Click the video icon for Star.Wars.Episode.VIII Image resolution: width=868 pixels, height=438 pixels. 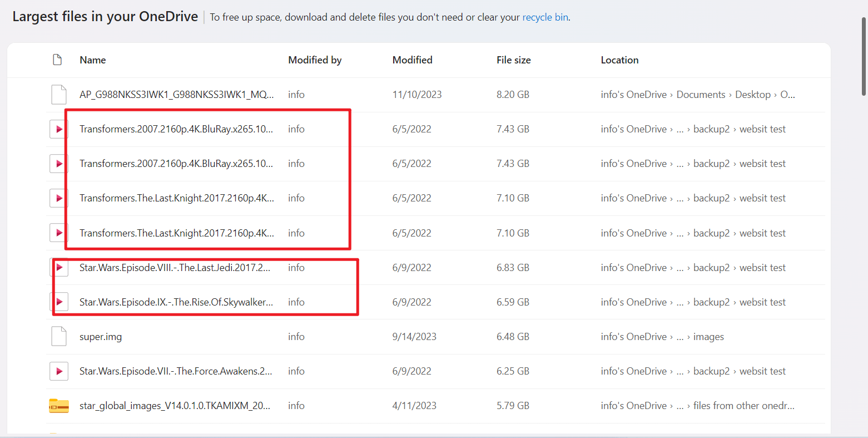tap(59, 267)
